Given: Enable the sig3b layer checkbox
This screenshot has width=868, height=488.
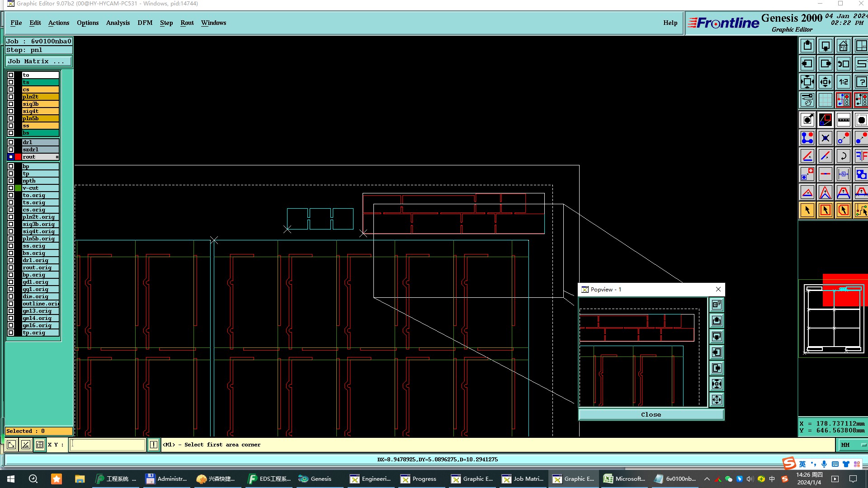Looking at the screenshot, I should coord(11,104).
